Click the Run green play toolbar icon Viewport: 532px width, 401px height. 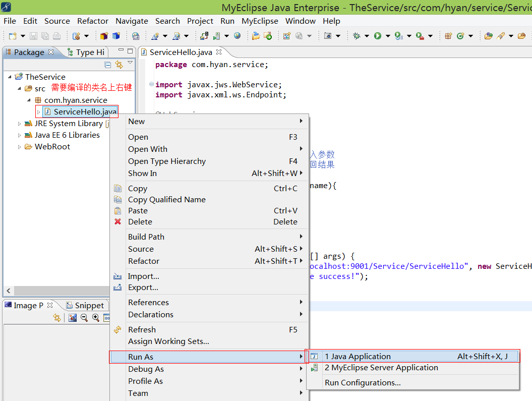[x=378, y=36]
